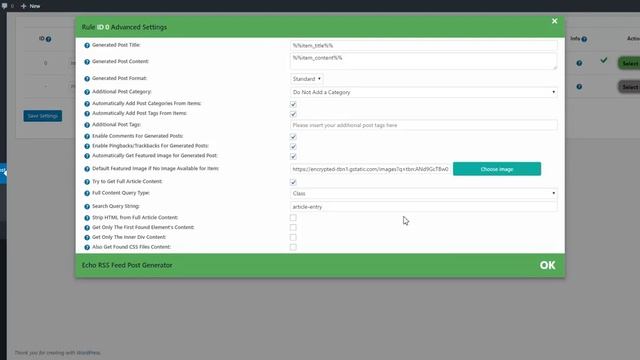
Task: Click the Choose Image button
Action: [x=497, y=169]
